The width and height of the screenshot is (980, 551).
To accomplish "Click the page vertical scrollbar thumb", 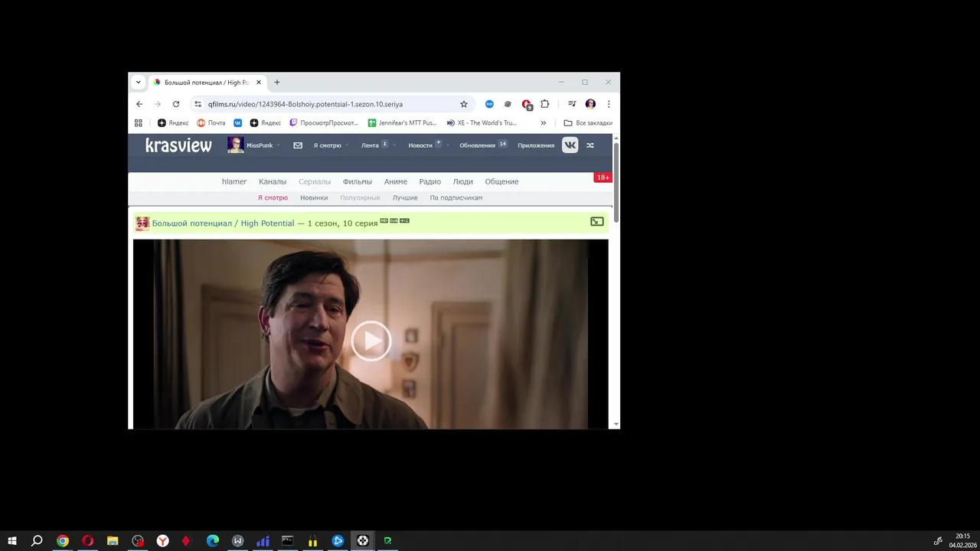I will coord(616,181).
